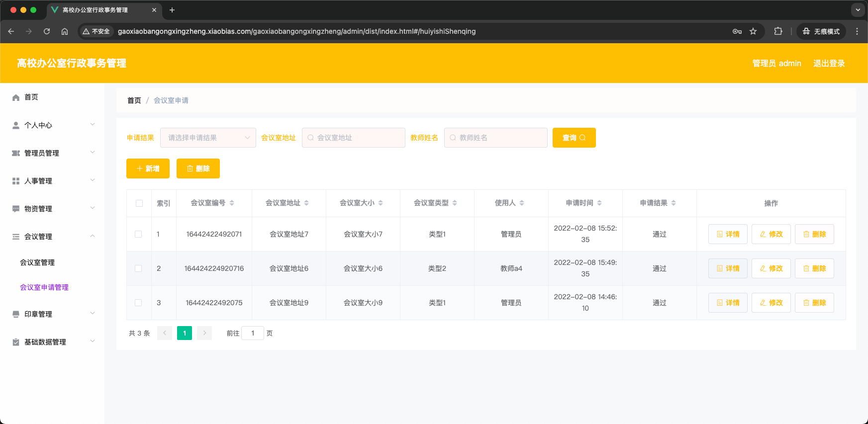Image resolution: width=868 pixels, height=424 pixels.
Task: Click the 印章管理 sidebar icon
Action: 16,314
